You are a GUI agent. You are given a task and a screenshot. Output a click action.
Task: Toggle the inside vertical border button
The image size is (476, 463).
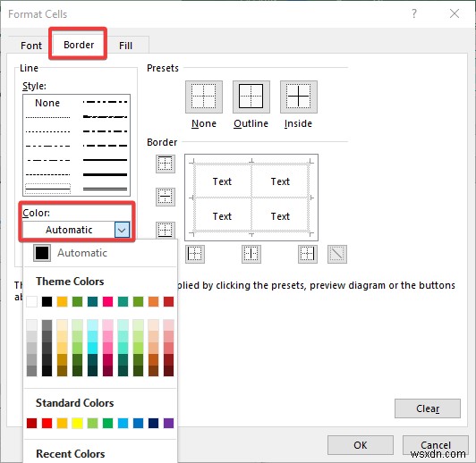tap(251, 254)
